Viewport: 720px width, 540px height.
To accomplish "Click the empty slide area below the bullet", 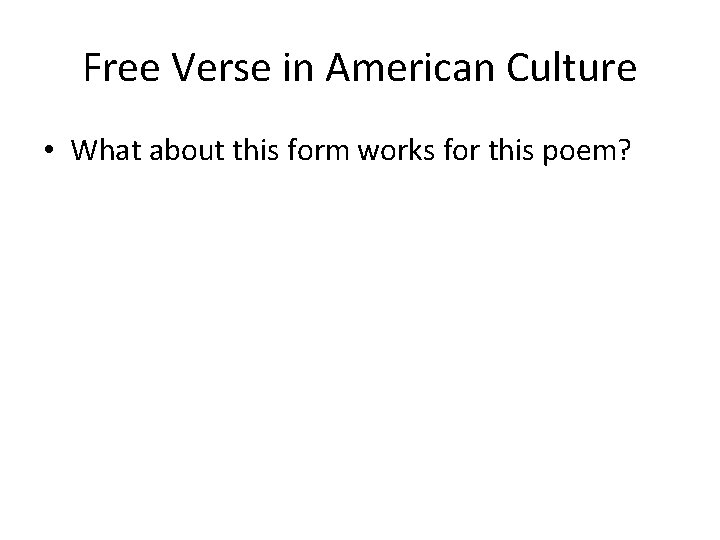I will pos(360,350).
